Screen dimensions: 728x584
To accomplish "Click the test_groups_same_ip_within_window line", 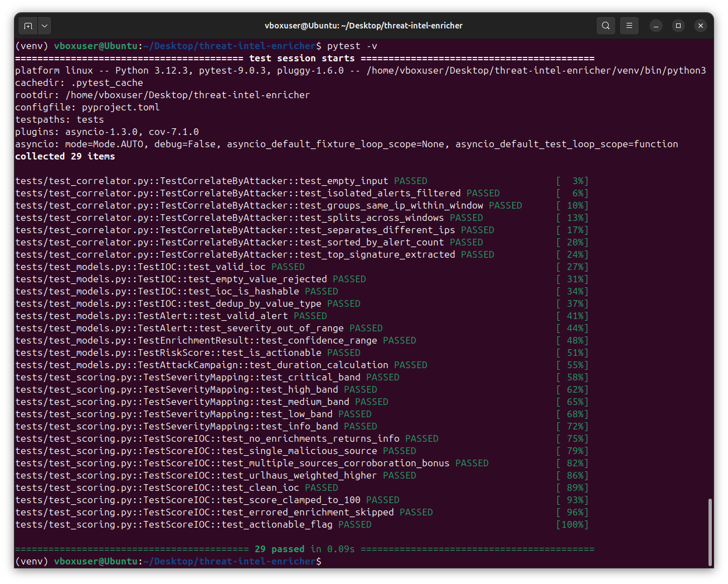I will [x=302, y=205].
